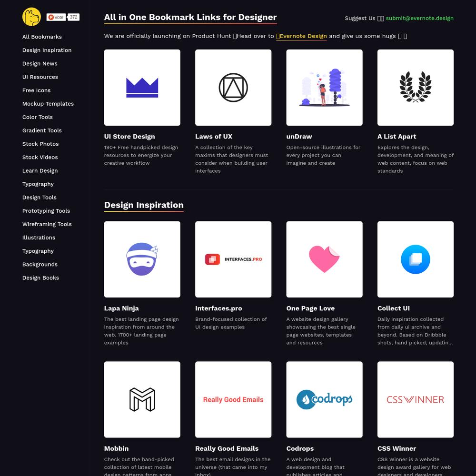Image resolution: width=476 pixels, height=476 pixels.
Task: Click the "Daily inspiration collected from daily ui" description
Action: click(x=415, y=331)
